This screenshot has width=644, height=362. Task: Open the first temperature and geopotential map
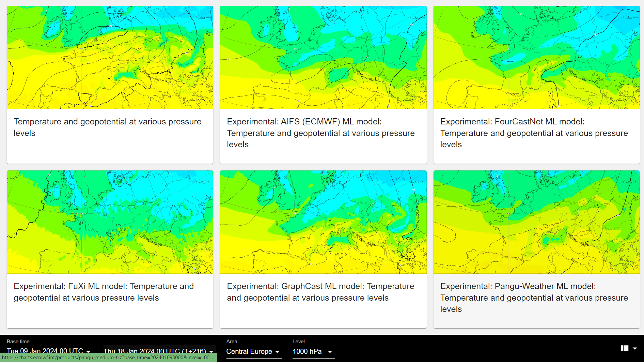(110, 57)
